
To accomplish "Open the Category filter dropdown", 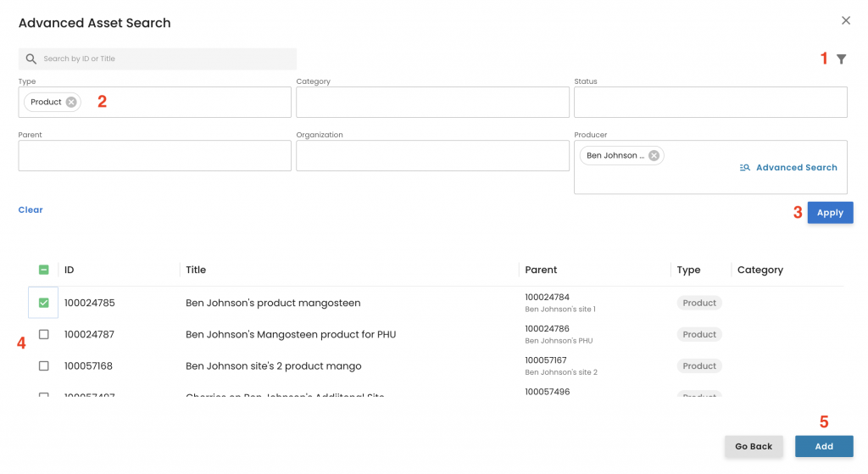I will pos(432,102).
